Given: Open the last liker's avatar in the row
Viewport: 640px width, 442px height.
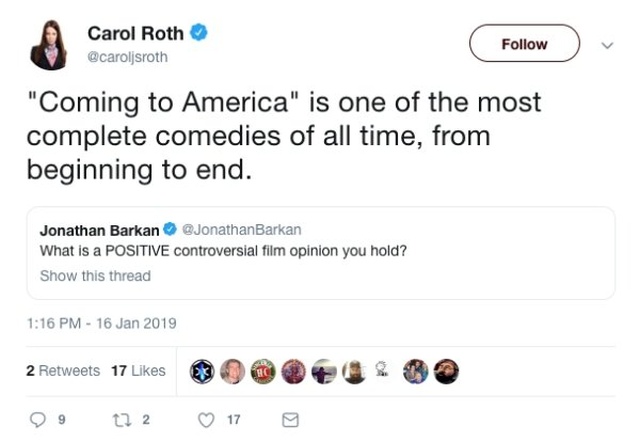Looking at the screenshot, I should (x=446, y=371).
